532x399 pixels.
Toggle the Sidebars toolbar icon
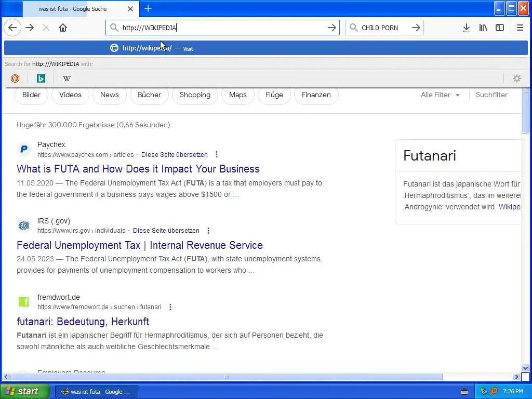(x=500, y=28)
